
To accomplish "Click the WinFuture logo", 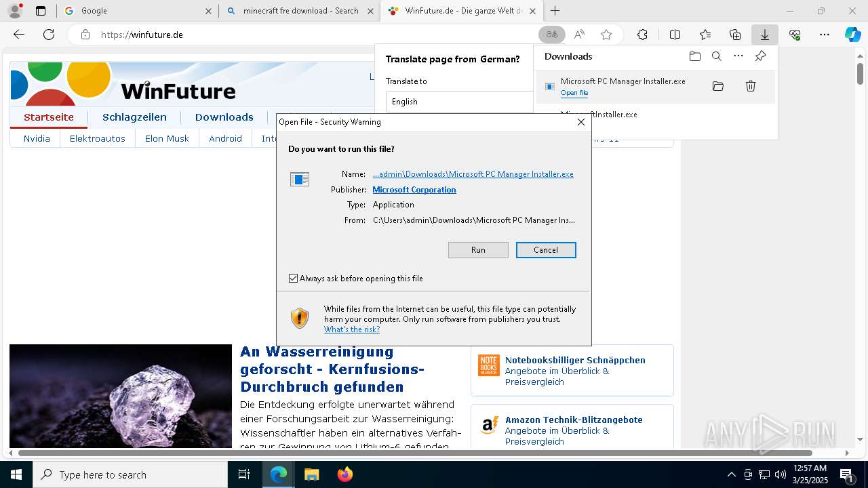I will (122, 83).
